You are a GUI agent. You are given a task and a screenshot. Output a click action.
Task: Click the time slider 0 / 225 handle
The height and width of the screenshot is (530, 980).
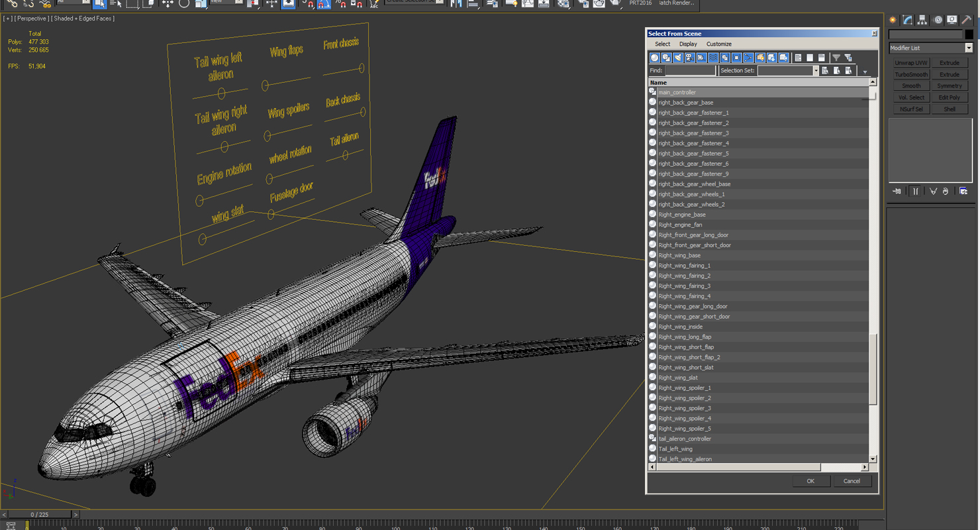(39, 514)
